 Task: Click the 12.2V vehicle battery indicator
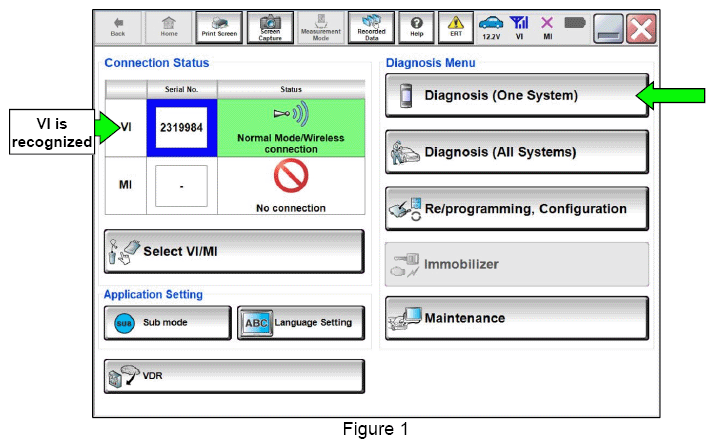491,28
